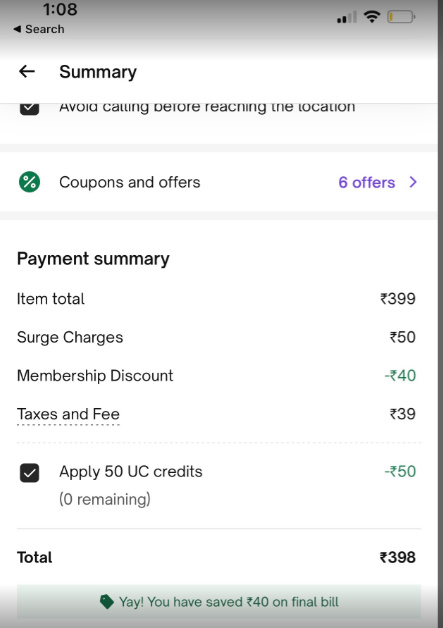View breakdown of Taxes and Fee
The width and height of the screenshot is (443, 628).
(68, 414)
